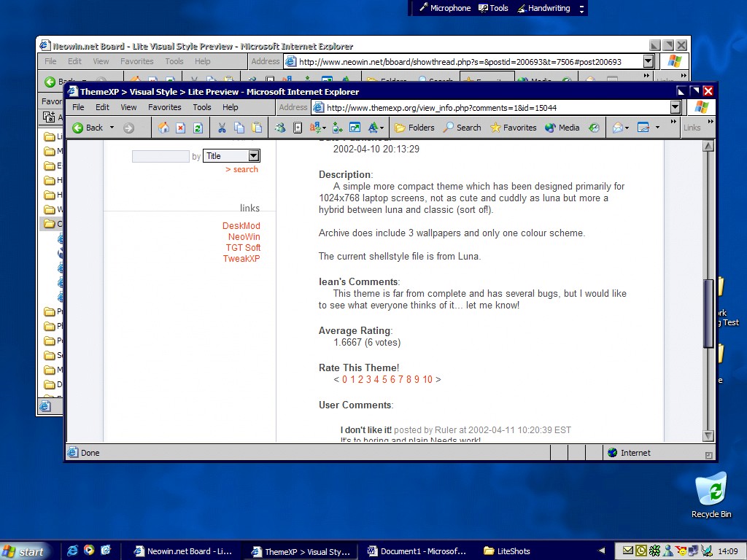This screenshot has width=747, height=560.
Task: Switch to Document1 Microsoft Word taskbar button
Action: coord(417,551)
